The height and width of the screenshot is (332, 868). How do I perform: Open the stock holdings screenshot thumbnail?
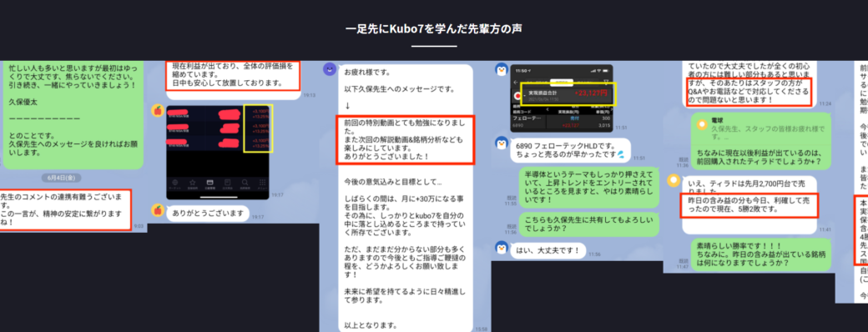point(218,152)
